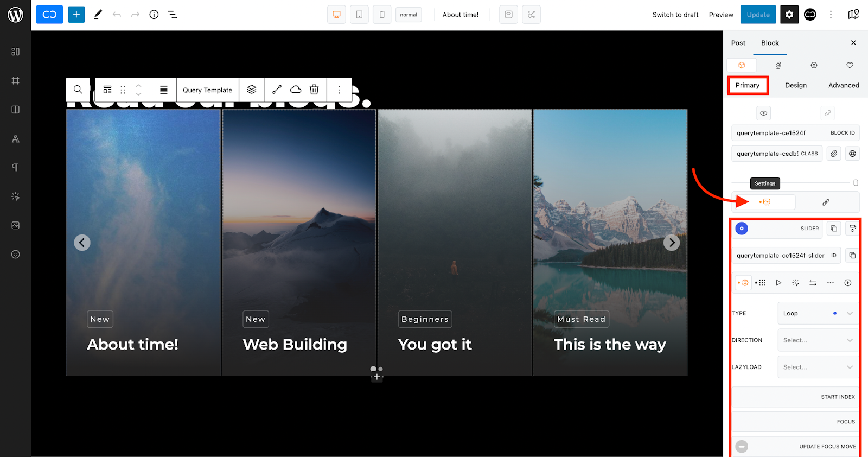Close the settings sidebar panel
Image resolution: width=868 pixels, height=457 pixels.
(853, 43)
